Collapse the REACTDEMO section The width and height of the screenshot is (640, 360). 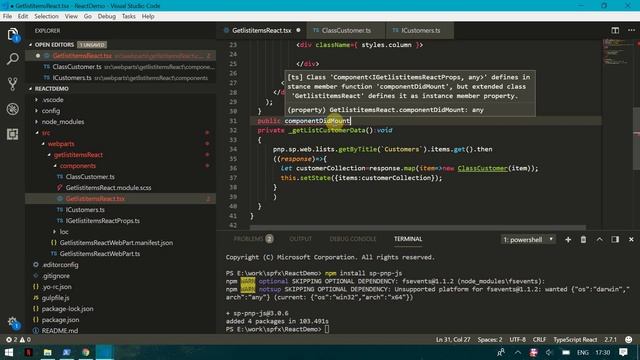pos(31,89)
